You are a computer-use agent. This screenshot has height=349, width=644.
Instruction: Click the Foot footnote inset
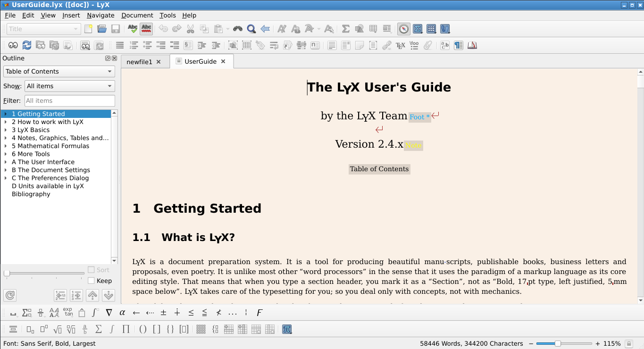coord(419,117)
